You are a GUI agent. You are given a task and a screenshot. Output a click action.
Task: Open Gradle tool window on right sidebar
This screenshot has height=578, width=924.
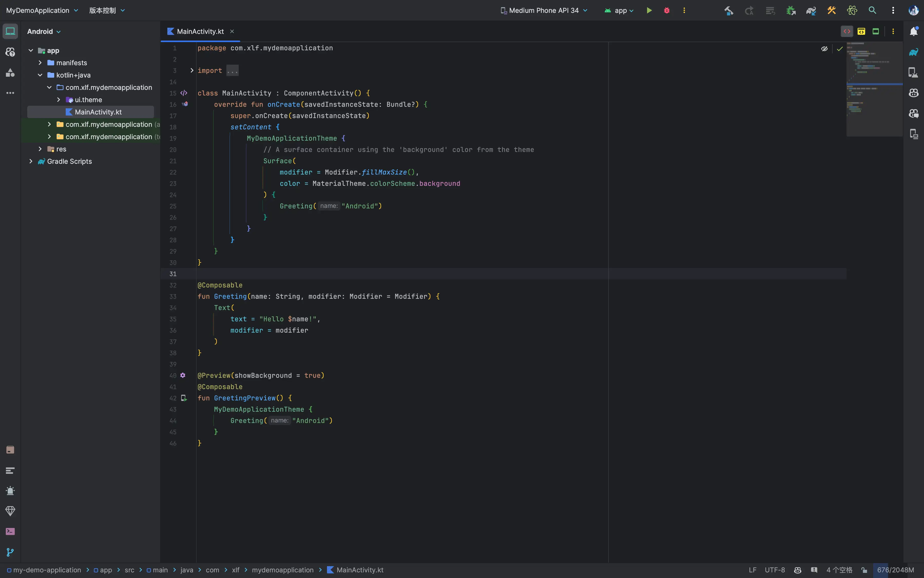pos(914,52)
